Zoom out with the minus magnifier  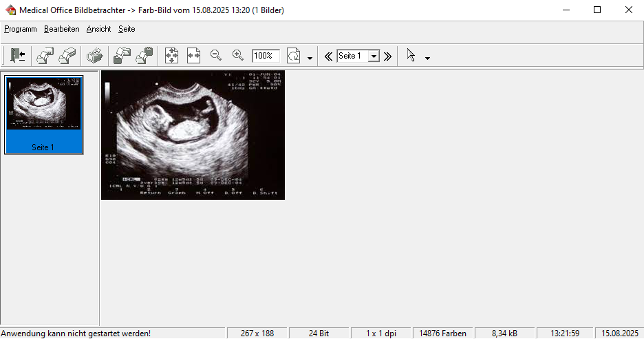[215, 55]
